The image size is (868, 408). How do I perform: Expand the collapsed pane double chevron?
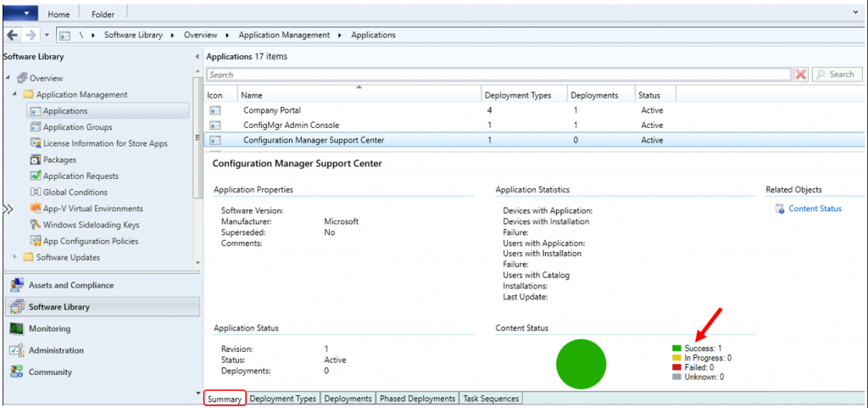coord(8,209)
